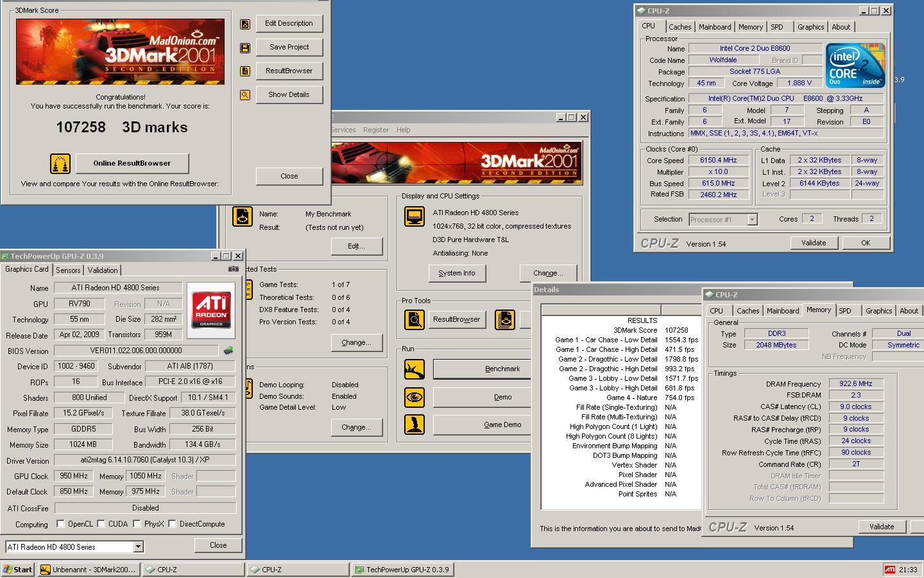Click the ResultBrowser document icon in score dialog
The image size is (924, 578).
(x=244, y=71)
